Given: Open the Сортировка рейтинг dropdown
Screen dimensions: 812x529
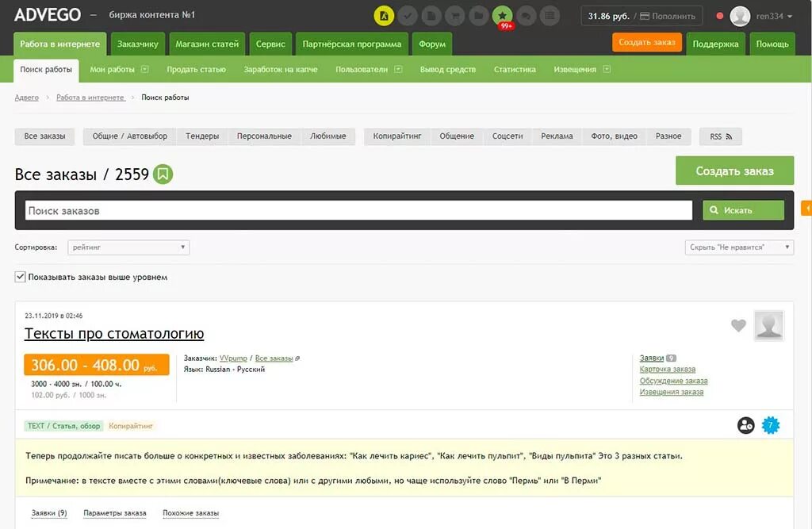Looking at the screenshot, I should coord(128,247).
